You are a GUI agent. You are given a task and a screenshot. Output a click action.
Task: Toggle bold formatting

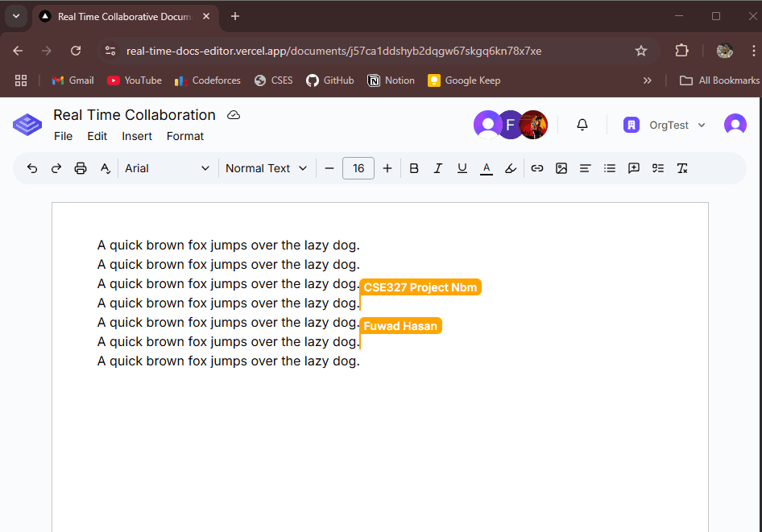pyautogui.click(x=414, y=168)
